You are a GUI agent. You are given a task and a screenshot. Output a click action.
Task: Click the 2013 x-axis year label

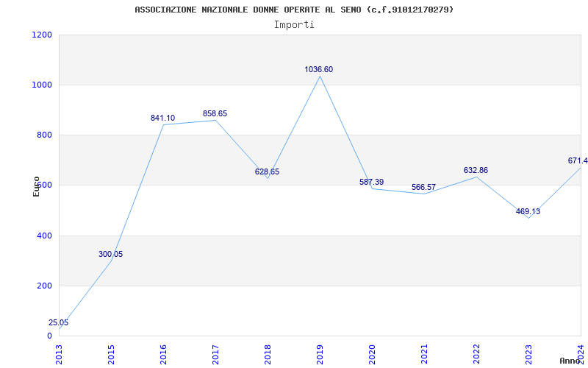(59, 355)
